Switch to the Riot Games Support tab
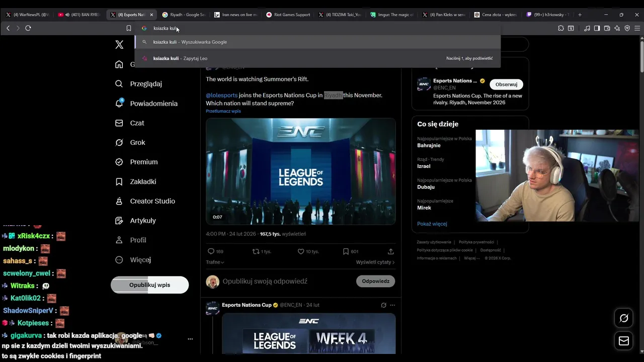 click(288, 15)
